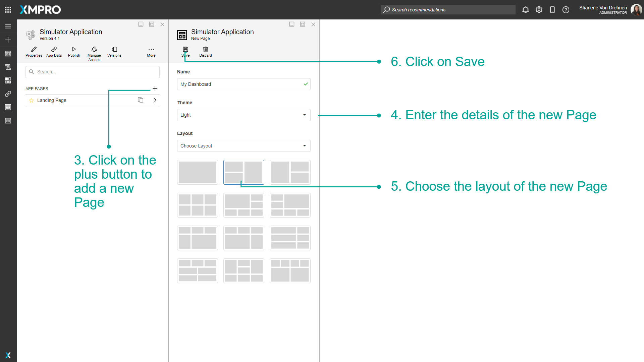Click the app pages Search field
644x362 pixels.
point(93,72)
